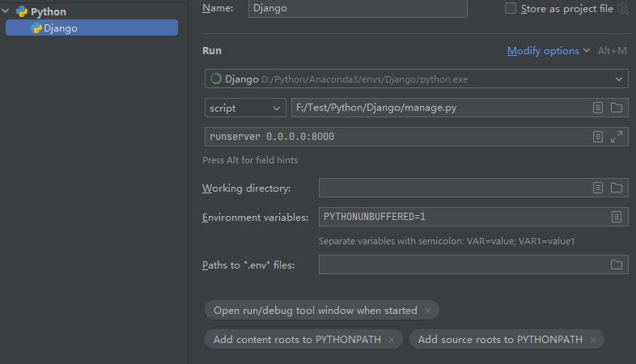This screenshot has height=364, width=636.
Task: Open the script type dropdown
Action: pyautogui.click(x=245, y=108)
